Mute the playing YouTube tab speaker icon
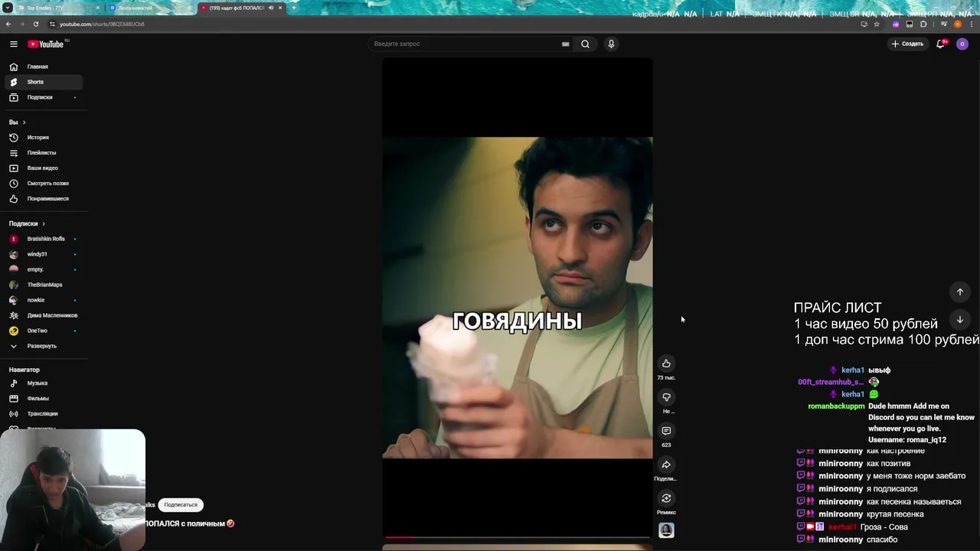Viewport: 980px width, 551px height. 271,8
